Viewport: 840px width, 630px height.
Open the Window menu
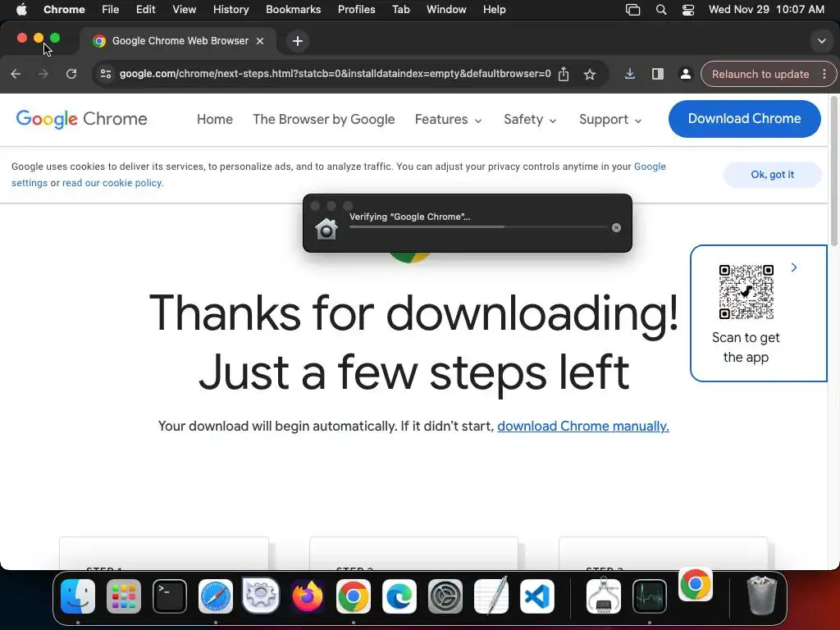pyautogui.click(x=446, y=10)
